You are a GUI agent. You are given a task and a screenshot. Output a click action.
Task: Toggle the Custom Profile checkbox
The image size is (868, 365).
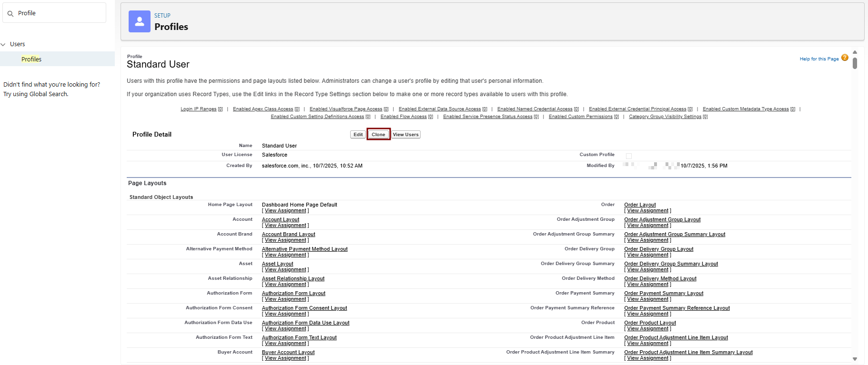[629, 156]
